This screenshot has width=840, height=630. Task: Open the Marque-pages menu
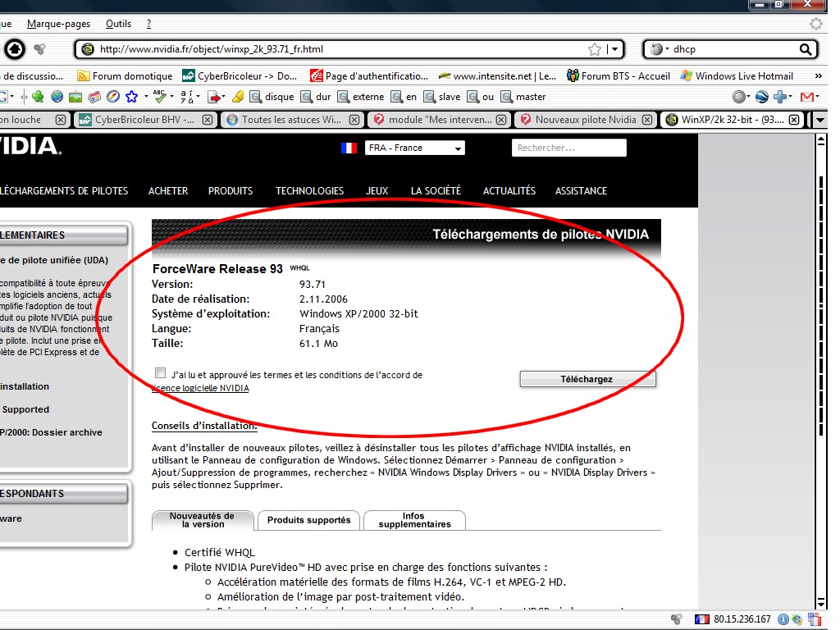58,24
